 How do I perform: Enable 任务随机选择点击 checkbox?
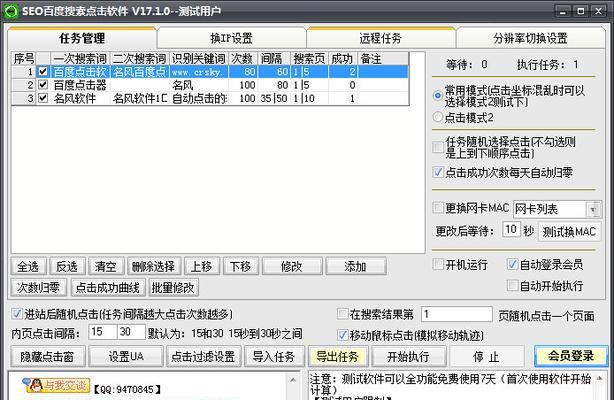point(438,147)
